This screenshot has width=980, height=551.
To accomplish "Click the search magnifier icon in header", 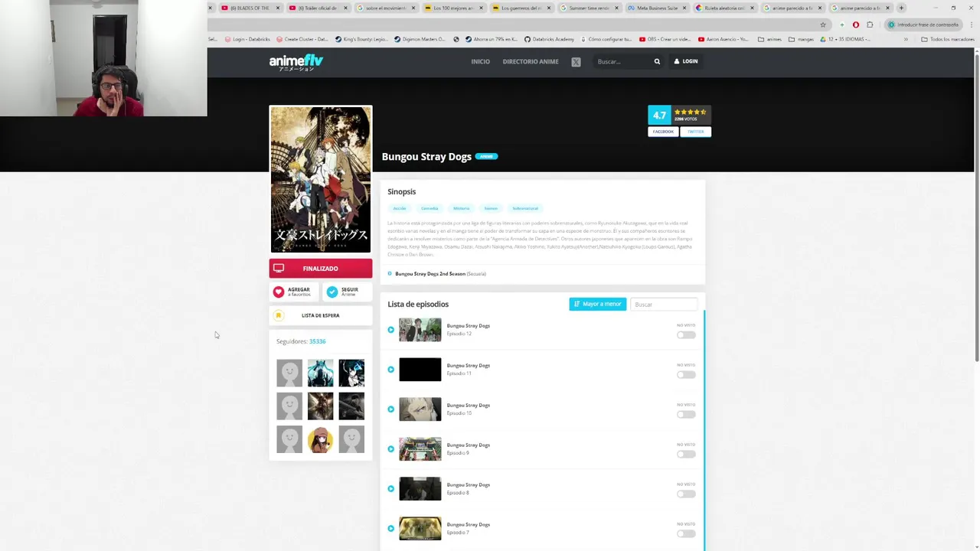I will 657,61.
